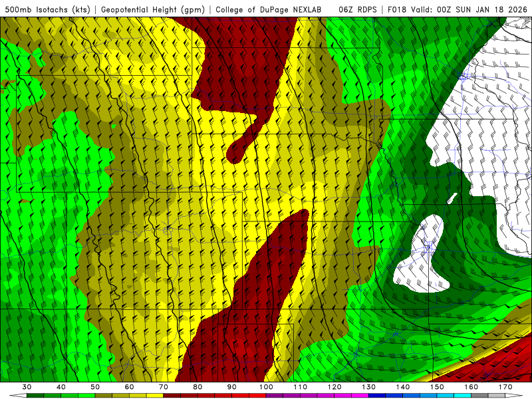Click the '80' label on the color scale
Screen dimensions: 532x399
point(198,387)
